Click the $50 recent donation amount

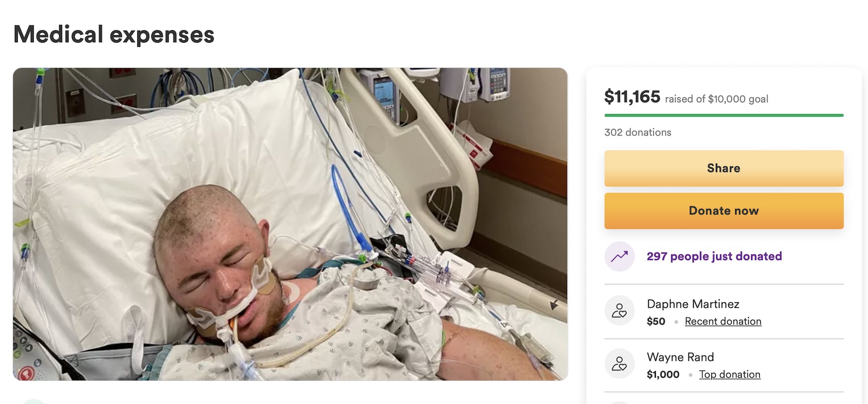point(656,321)
